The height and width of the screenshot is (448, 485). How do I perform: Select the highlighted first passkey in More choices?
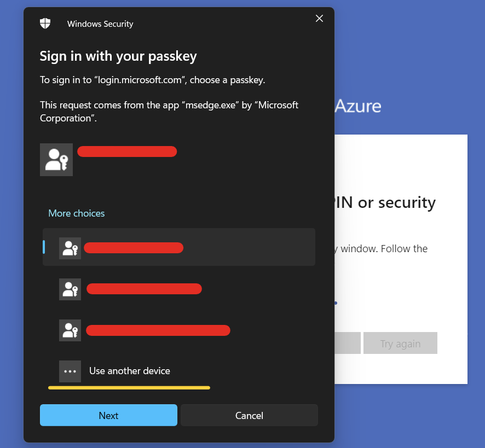click(179, 247)
